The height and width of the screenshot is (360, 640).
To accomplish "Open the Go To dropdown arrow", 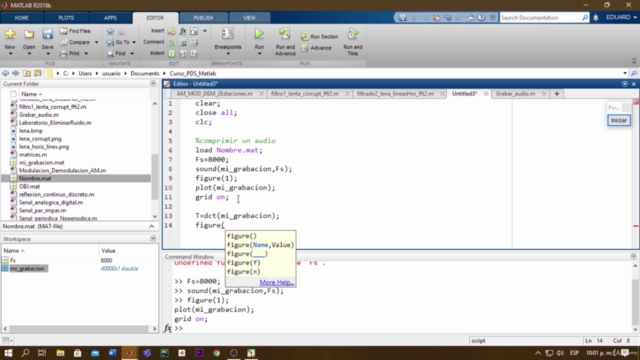I will coord(134,42).
